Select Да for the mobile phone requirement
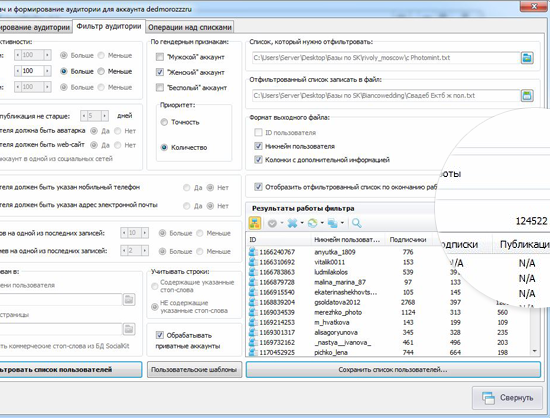 pos(187,188)
